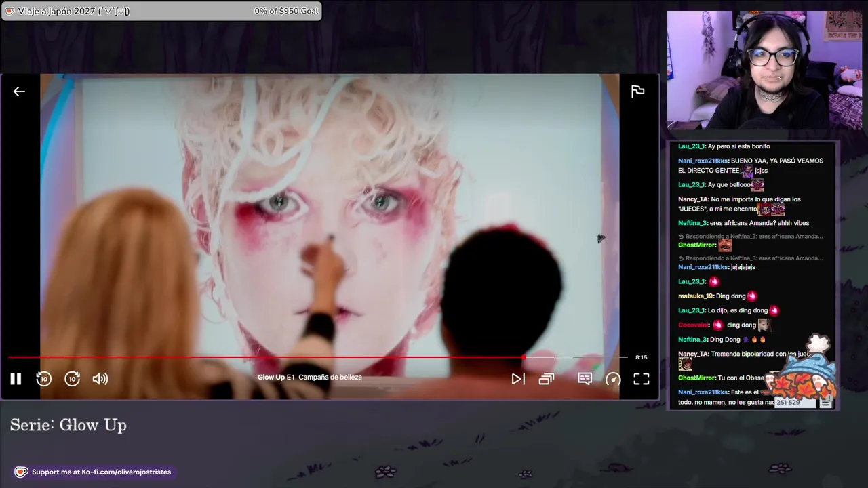Click the top Respondiendo a Neftina_3 reply line
868x488 pixels.
pyautogui.click(x=751, y=237)
